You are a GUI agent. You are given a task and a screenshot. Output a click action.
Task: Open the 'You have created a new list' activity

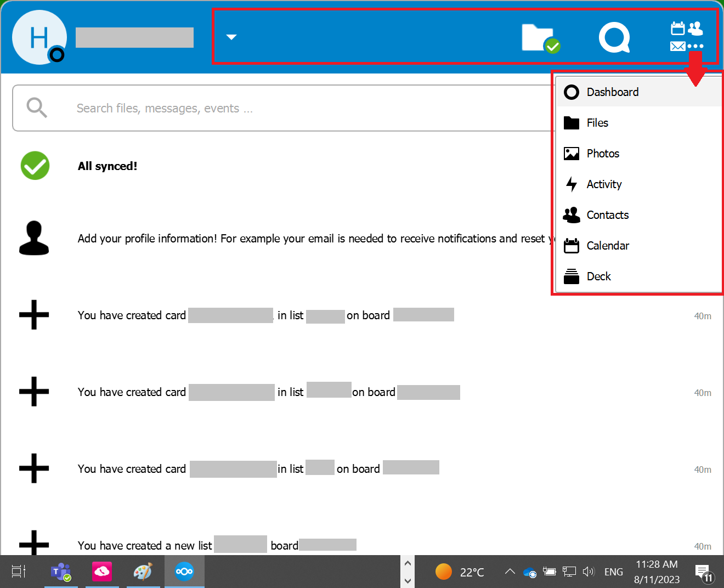coord(217,545)
